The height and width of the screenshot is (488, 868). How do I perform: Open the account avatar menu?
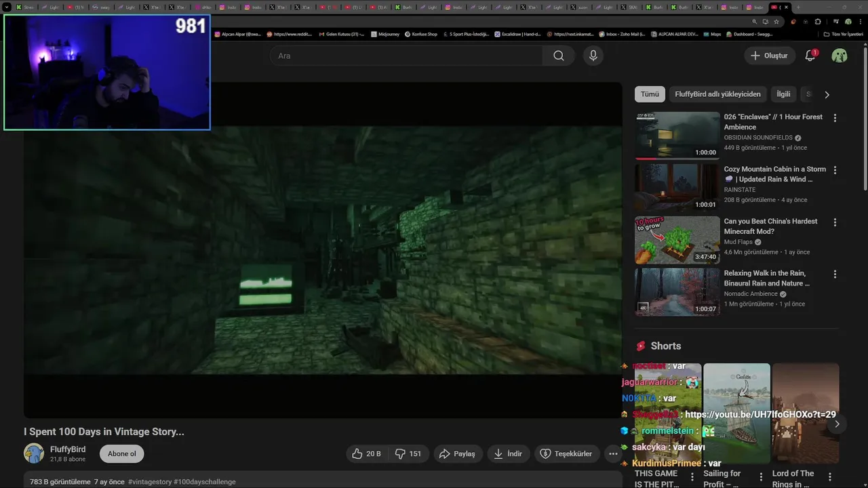[x=840, y=56]
